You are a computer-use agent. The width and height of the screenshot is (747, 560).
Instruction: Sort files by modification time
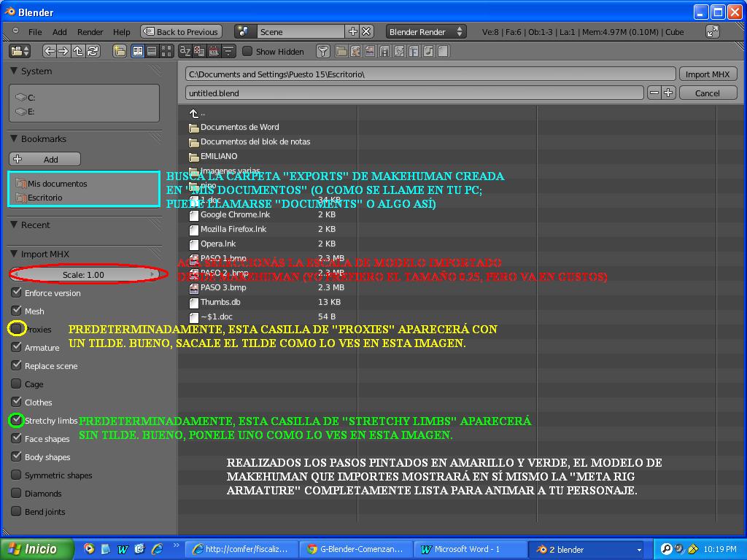pyautogui.click(x=214, y=51)
